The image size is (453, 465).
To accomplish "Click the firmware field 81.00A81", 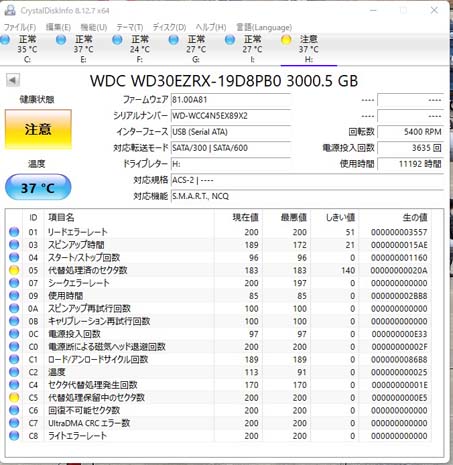I will 231,100.
